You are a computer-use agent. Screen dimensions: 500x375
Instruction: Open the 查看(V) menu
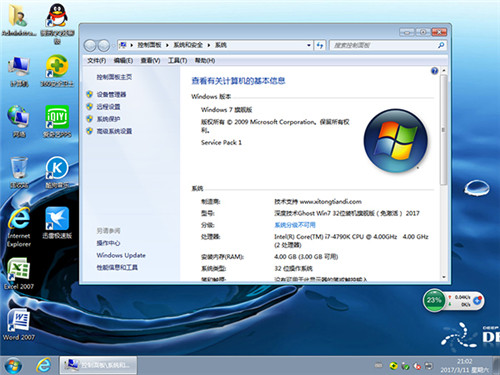coord(150,61)
